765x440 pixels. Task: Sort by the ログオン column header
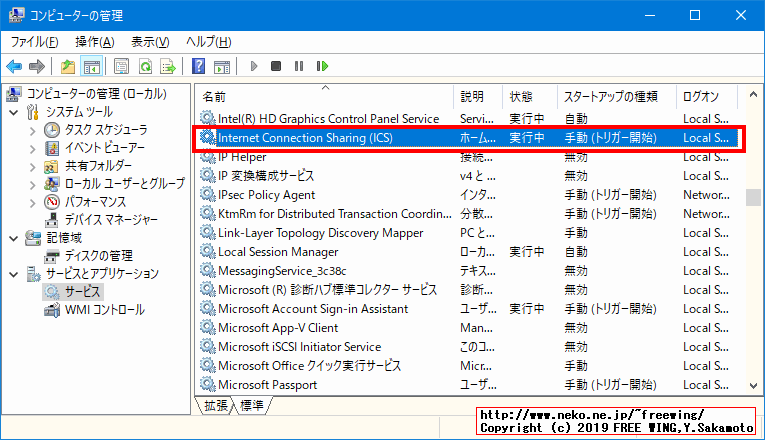tap(706, 96)
